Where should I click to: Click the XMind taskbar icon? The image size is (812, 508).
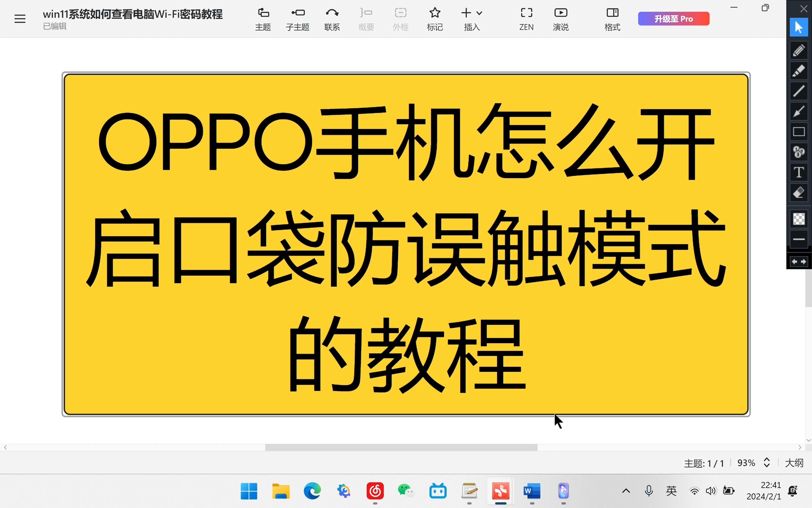pos(501,491)
